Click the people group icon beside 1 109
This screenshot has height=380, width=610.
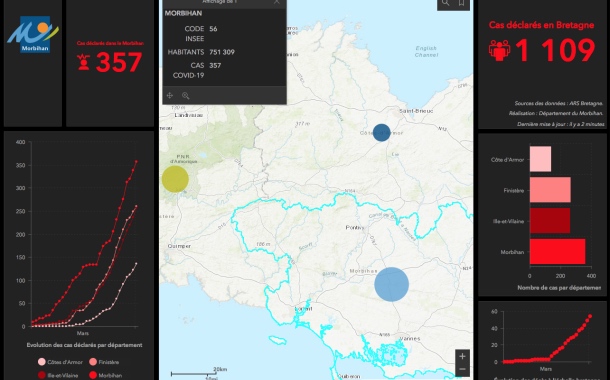499,51
